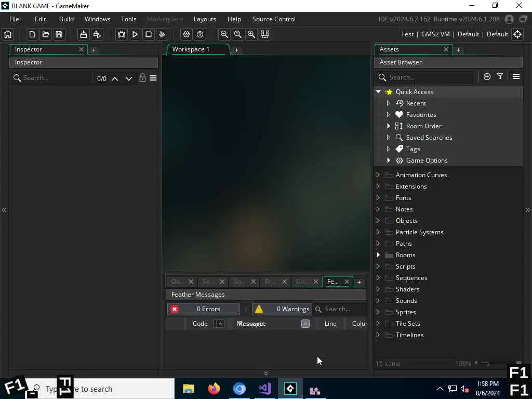Collapse the Quick Access section

point(378,91)
